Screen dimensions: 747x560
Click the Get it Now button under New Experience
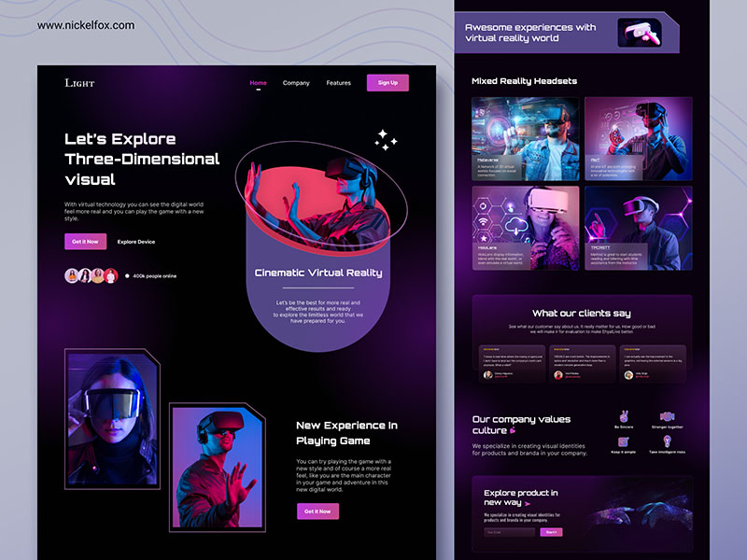[x=317, y=511]
